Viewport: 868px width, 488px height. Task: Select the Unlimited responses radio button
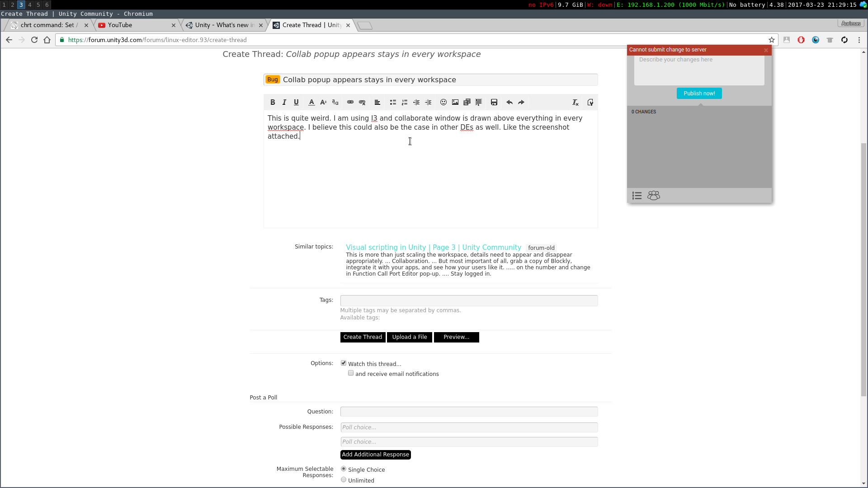(344, 480)
